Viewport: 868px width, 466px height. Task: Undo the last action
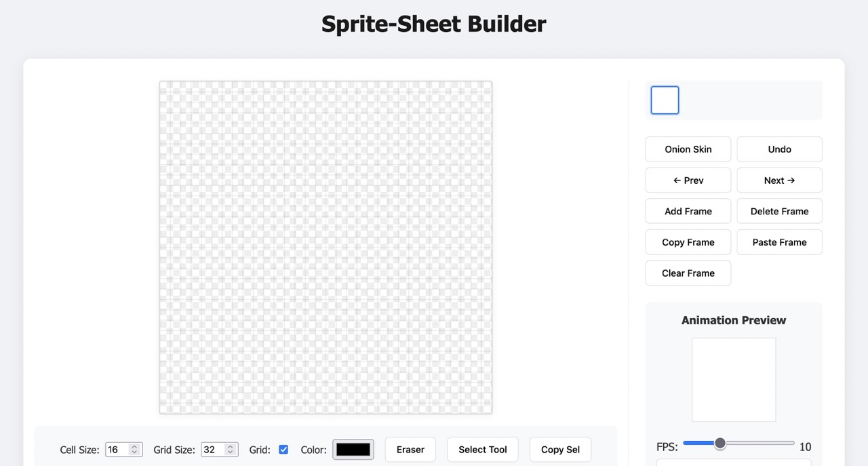point(779,149)
